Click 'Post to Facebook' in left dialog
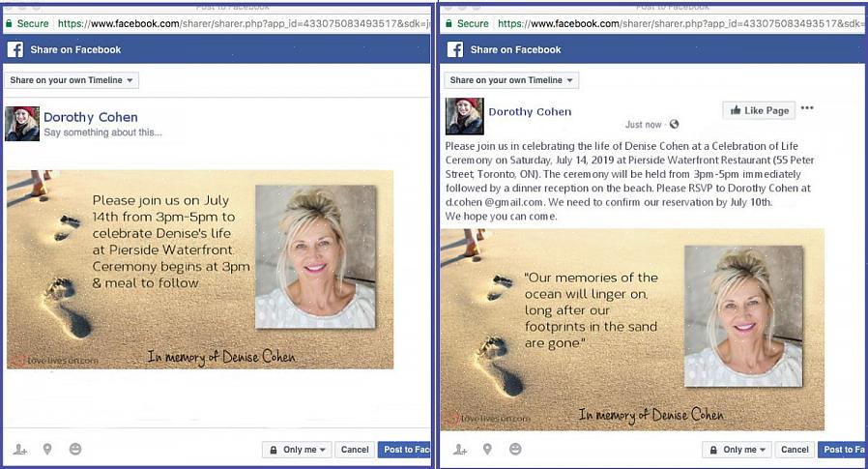 405,450
